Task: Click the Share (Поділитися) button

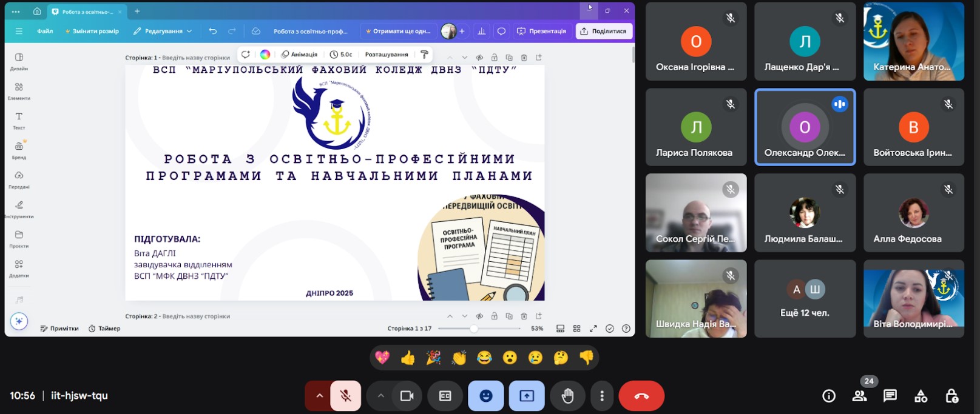Action: (603, 31)
